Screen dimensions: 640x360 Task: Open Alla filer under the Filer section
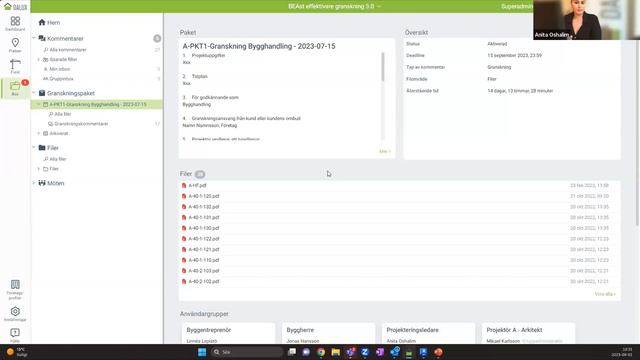(58, 159)
